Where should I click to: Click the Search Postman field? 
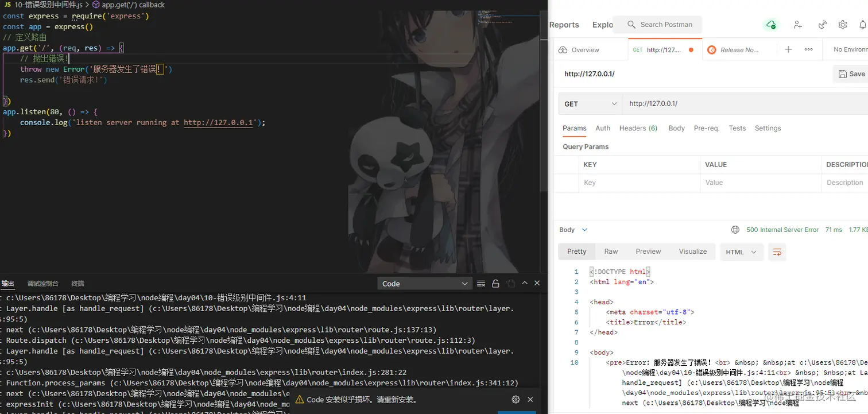658,25
